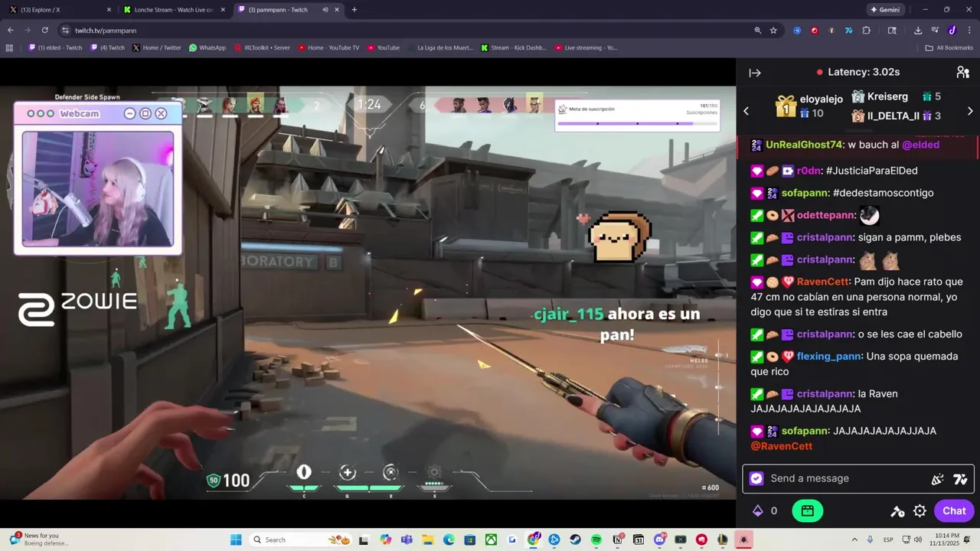
Task: Open the Chrome profile avatar
Action: [952, 30]
